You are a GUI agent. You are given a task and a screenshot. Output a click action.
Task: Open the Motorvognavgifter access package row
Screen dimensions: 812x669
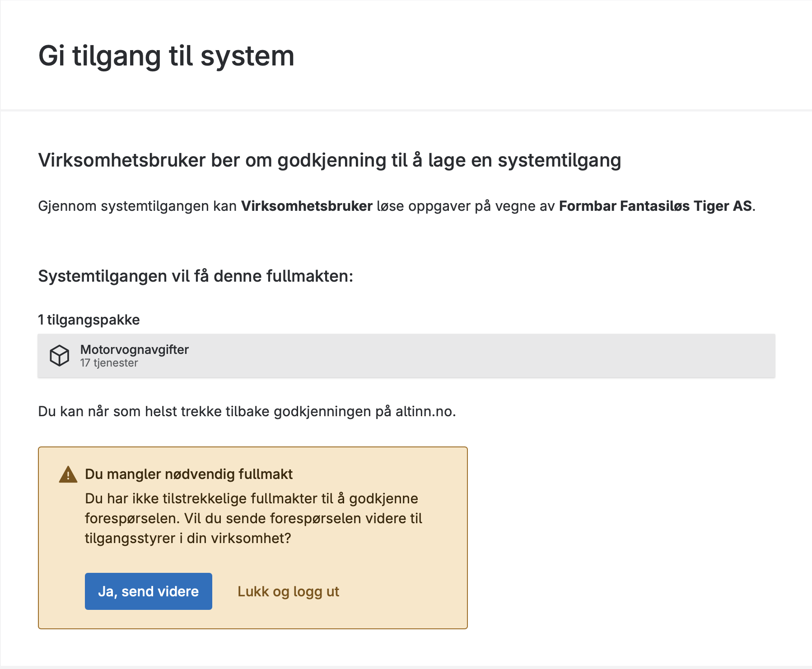pyautogui.click(x=406, y=356)
